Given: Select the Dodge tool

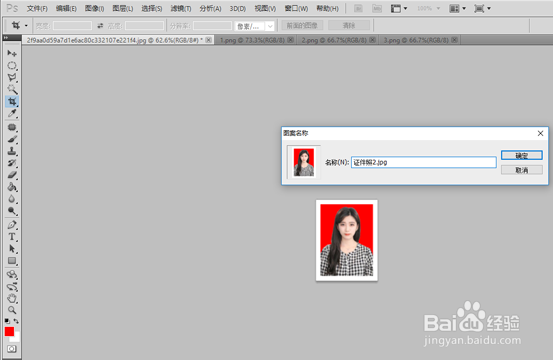Looking at the screenshot, I should coord(12,211).
